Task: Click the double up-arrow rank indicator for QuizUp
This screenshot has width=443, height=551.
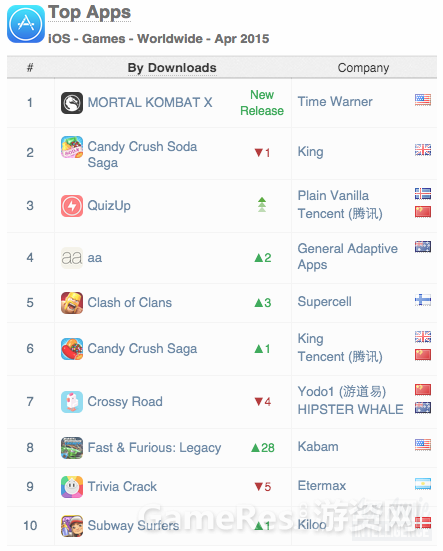Action: [x=262, y=205]
